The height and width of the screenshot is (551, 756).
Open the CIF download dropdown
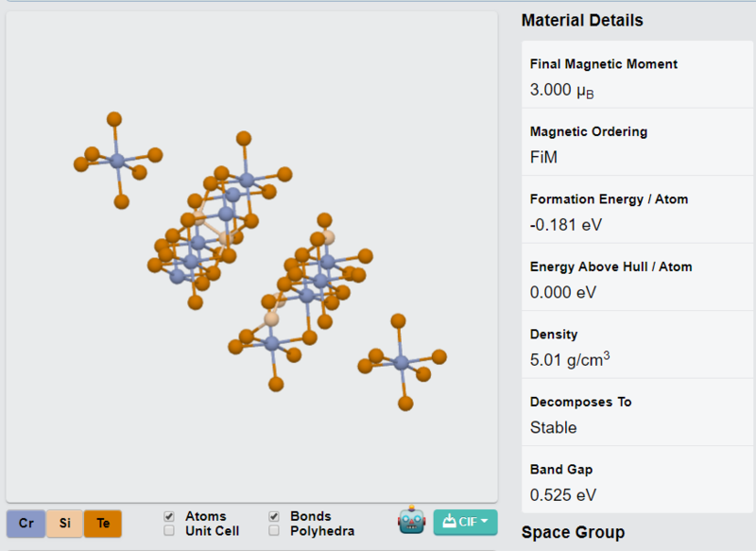point(465,522)
